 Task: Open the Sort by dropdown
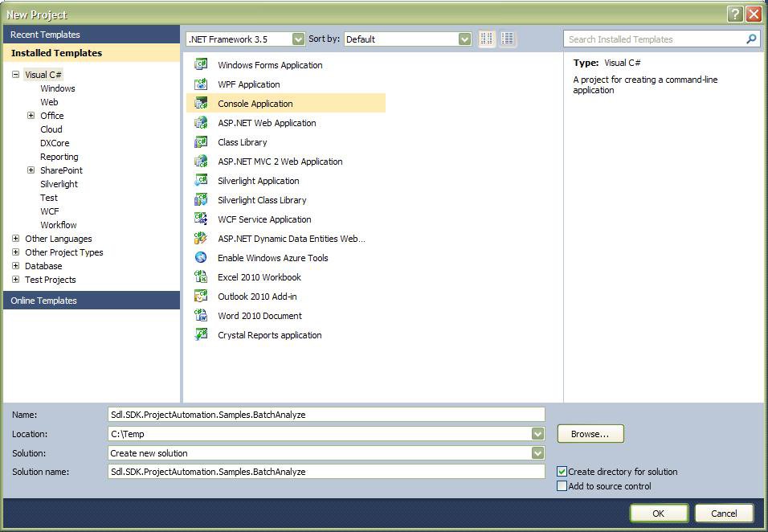(x=464, y=39)
